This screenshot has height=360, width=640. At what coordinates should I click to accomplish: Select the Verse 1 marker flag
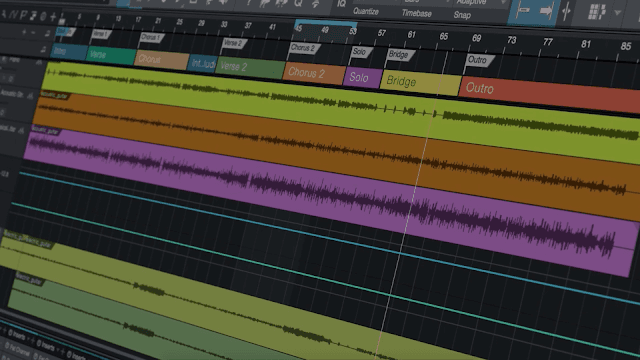(x=100, y=34)
